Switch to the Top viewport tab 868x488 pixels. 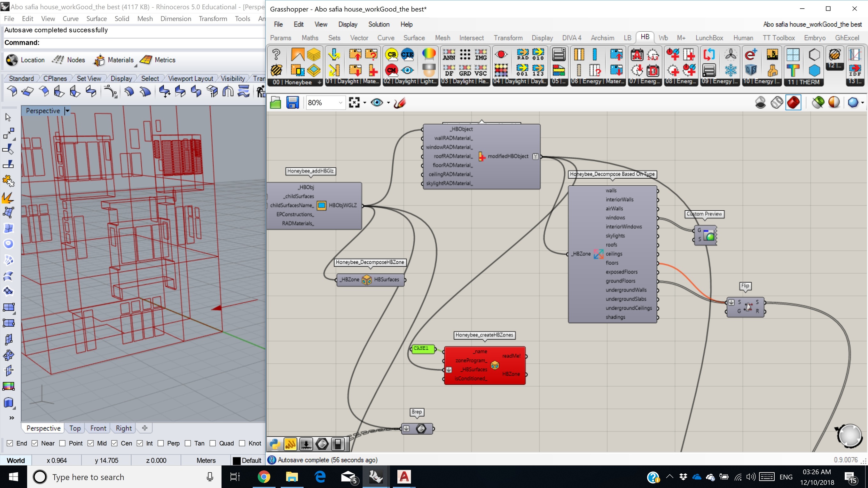click(x=75, y=428)
